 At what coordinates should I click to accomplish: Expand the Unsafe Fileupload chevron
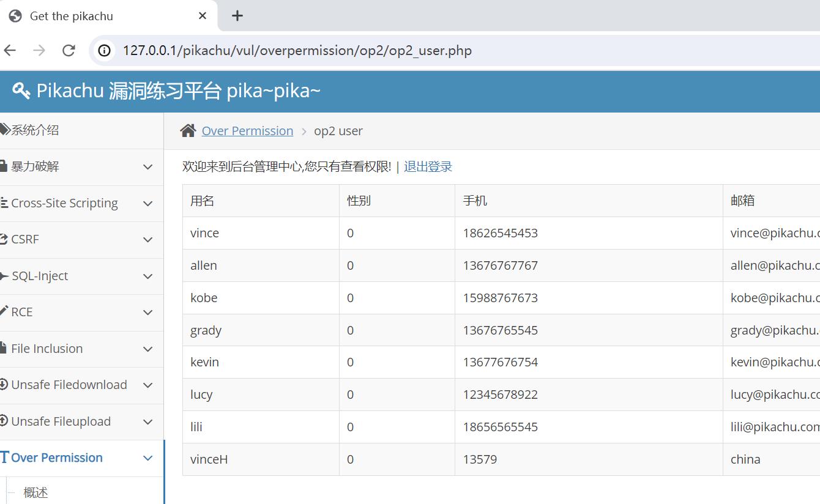[x=147, y=421]
